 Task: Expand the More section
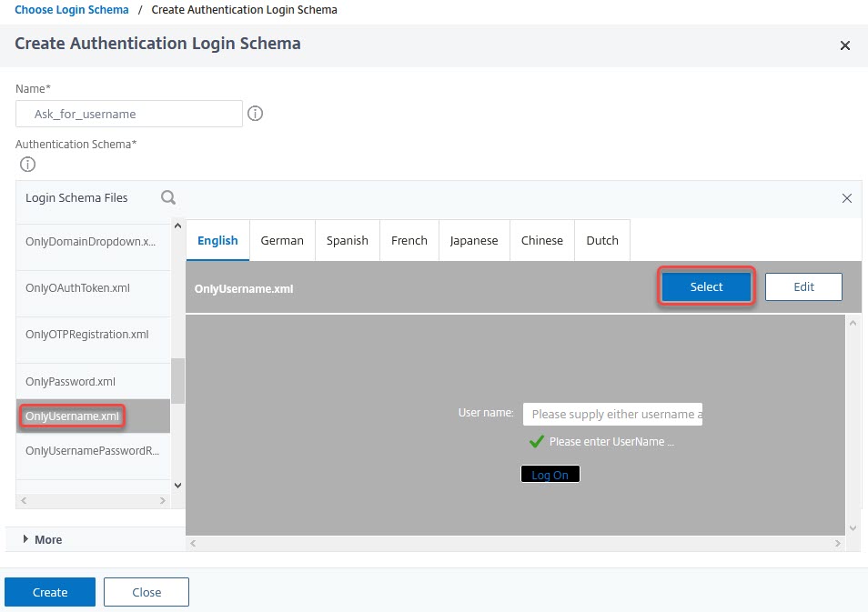(x=43, y=539)
